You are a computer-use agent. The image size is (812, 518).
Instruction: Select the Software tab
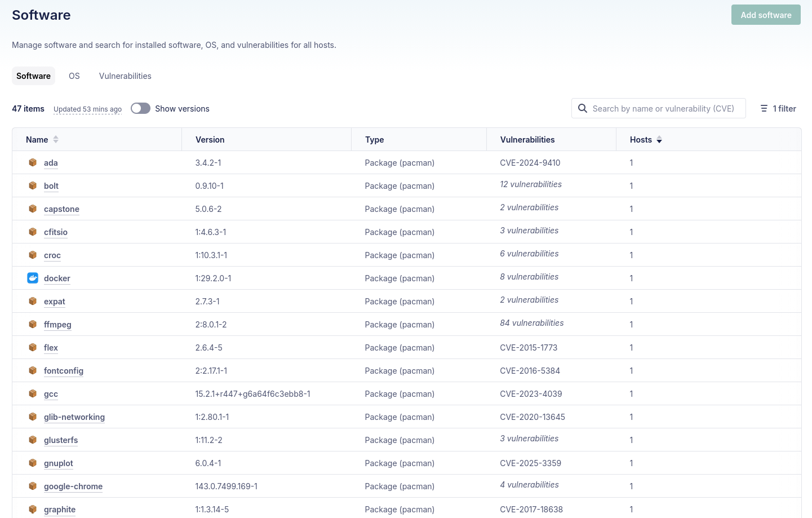pyautogui.click(x=33, y=76)
